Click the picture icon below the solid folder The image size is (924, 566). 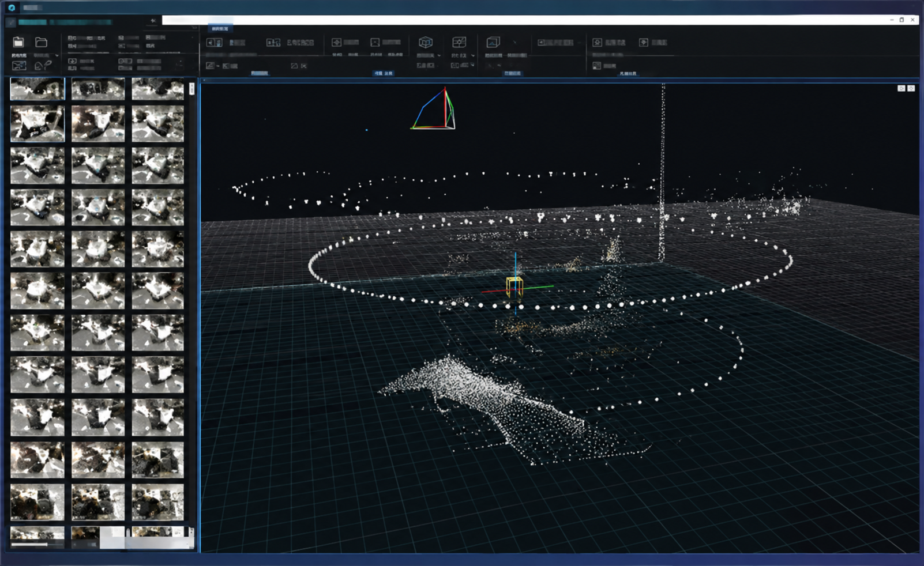coord(19,65)
